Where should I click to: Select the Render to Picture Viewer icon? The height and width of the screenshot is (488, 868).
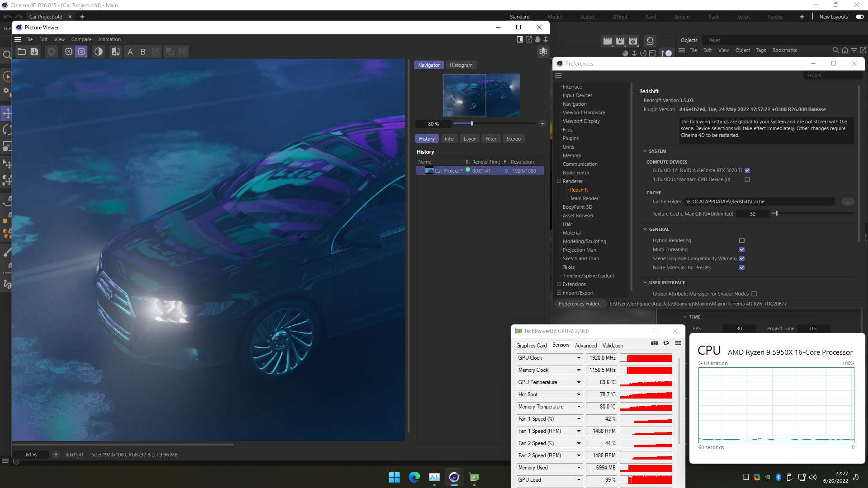point(620,41)
